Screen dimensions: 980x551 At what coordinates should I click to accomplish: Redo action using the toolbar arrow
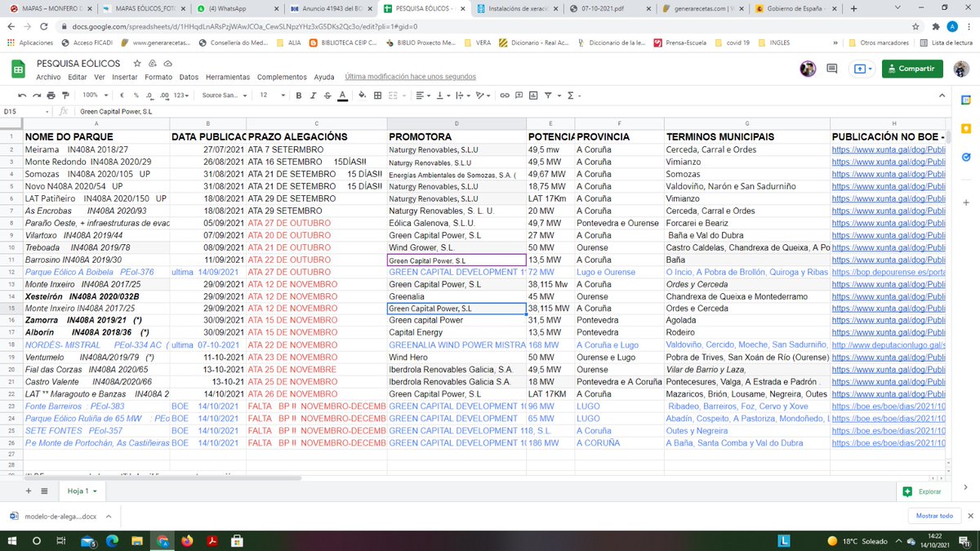point(36,96)
